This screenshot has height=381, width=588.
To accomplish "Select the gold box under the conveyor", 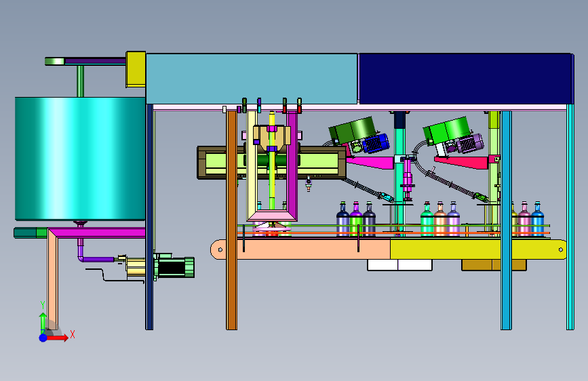I will pos(494,265).
